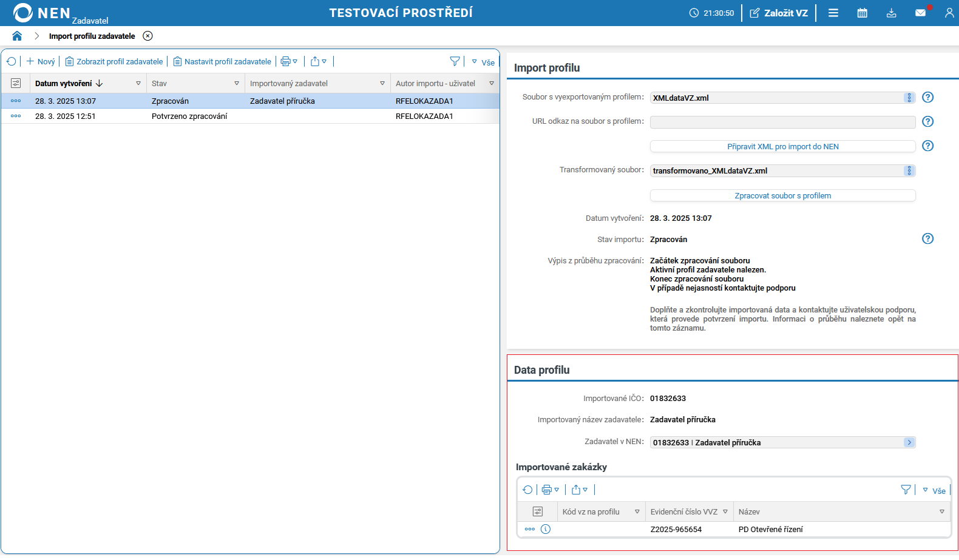
Task: Click info icon in Z2025-965654 row
Action: coord(546,529)
